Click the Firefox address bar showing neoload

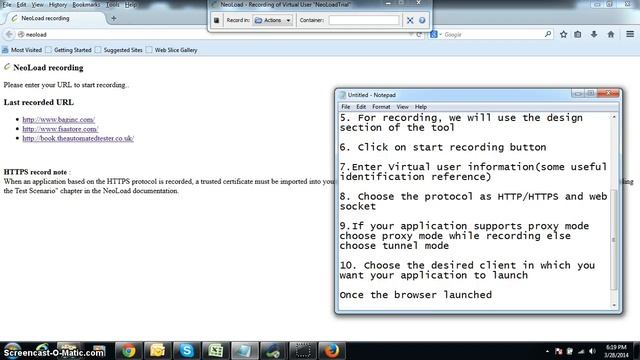(x=212, y=35)
